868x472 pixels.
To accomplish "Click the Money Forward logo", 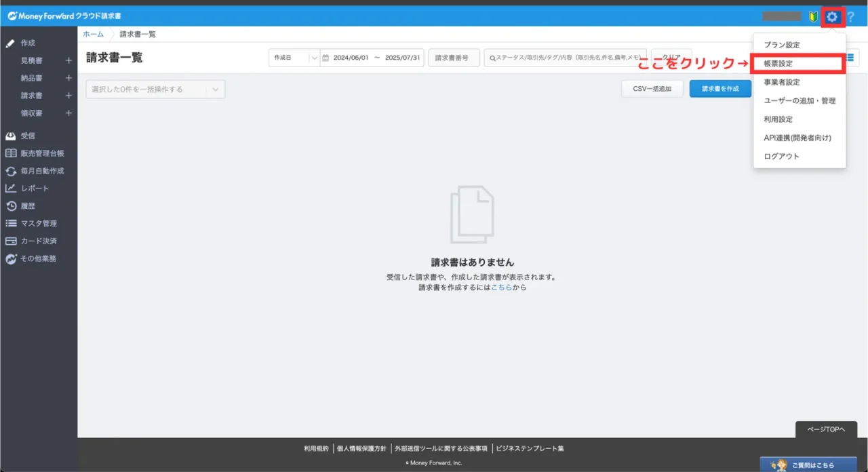I will 64,16.
